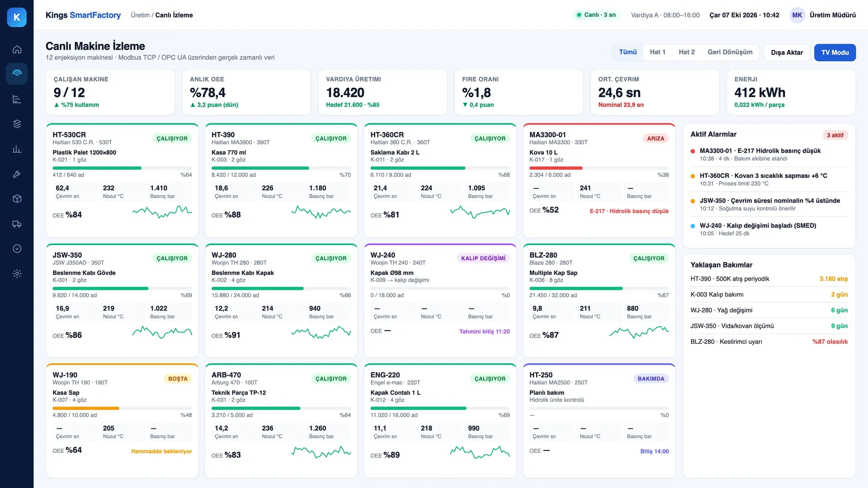Click the HT-530CR production progress bar
Screen dimensions: 868x488
click(122, 168)
